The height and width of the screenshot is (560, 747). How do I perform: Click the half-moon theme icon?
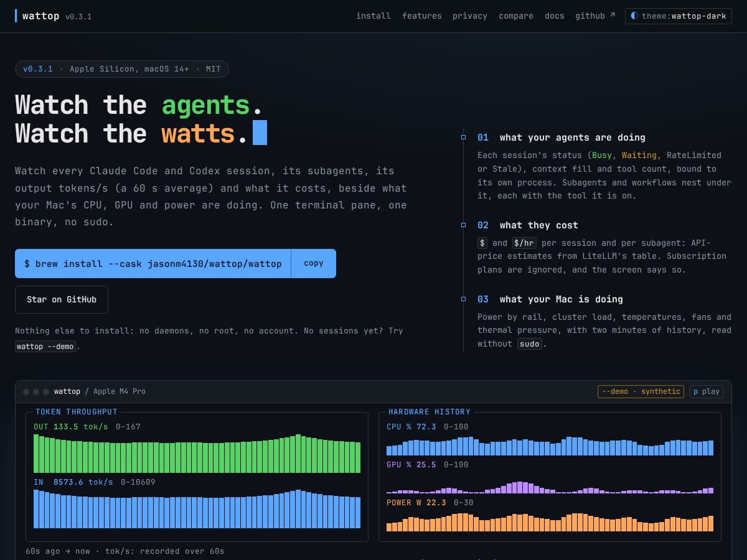634,16
